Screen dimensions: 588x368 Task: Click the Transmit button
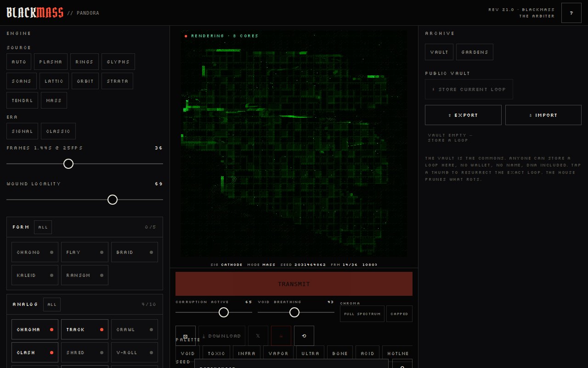pos(294,284)
